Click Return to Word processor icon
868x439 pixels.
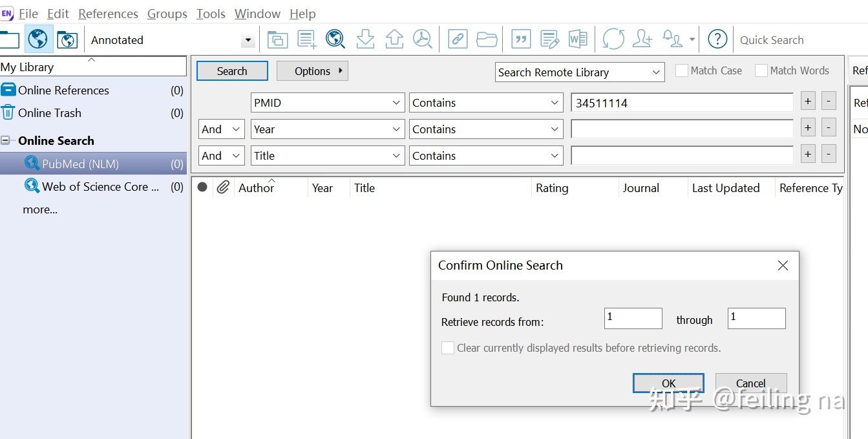(x=578, y=39)
